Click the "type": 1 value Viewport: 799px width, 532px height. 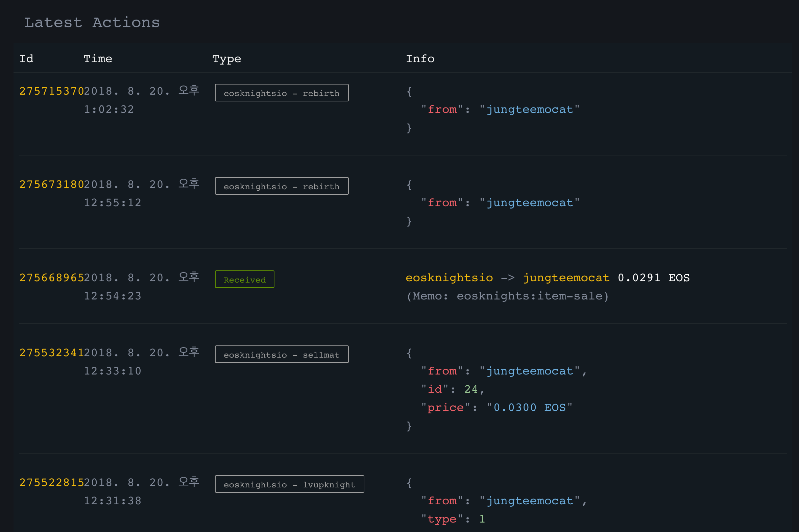482,519
